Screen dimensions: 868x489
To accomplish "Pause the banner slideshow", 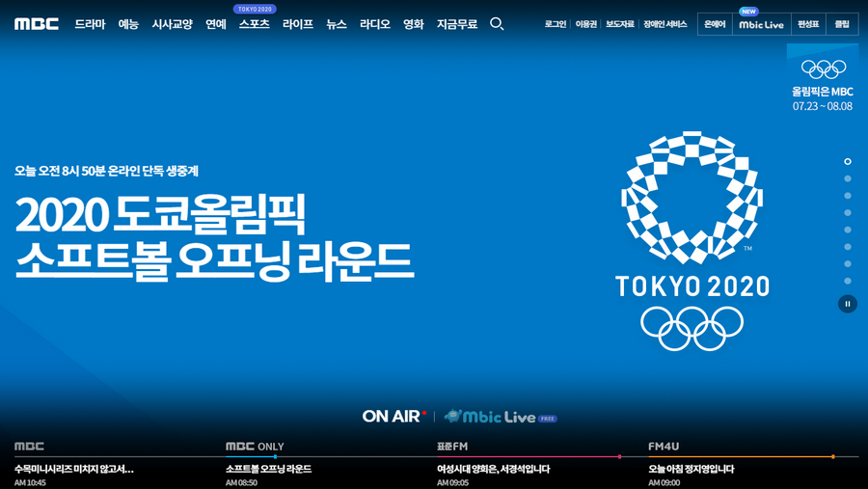I will pyautogui.click(x=847, y=304).
